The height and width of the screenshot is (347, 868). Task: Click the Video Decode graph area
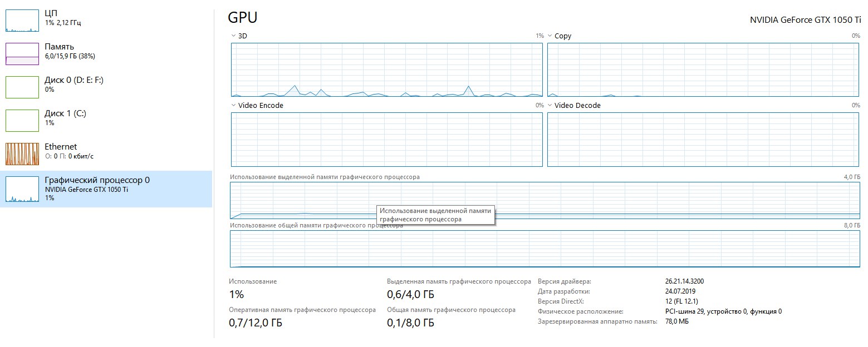(x=703, y=140)
